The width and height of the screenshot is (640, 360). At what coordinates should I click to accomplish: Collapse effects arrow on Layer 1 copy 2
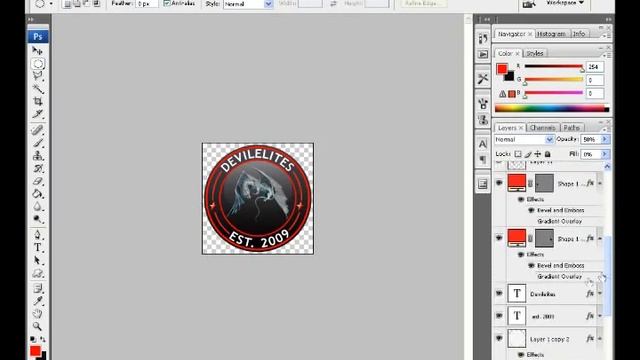point(600,339)
